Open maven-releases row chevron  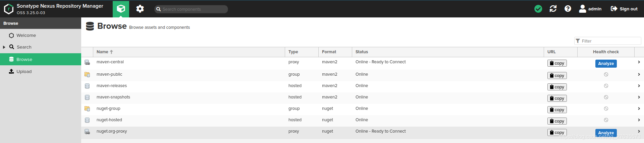point(639,86)
